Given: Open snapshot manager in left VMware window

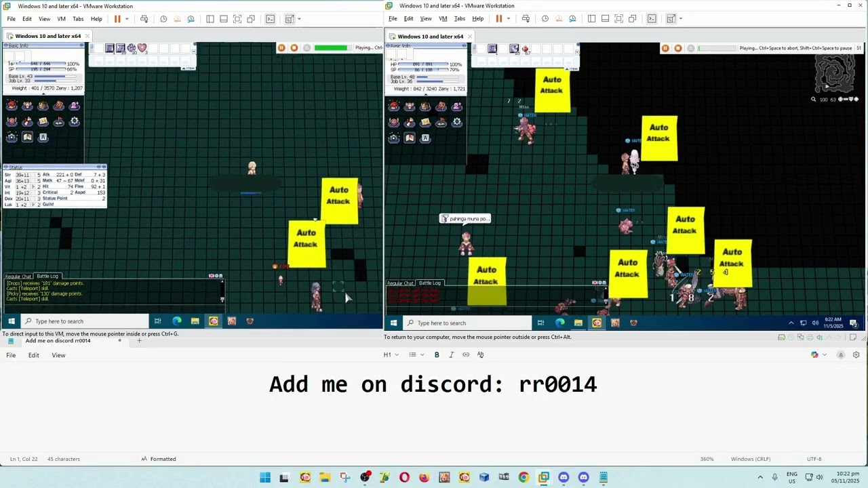Looking at the screenshot, I should coord(191,19).
